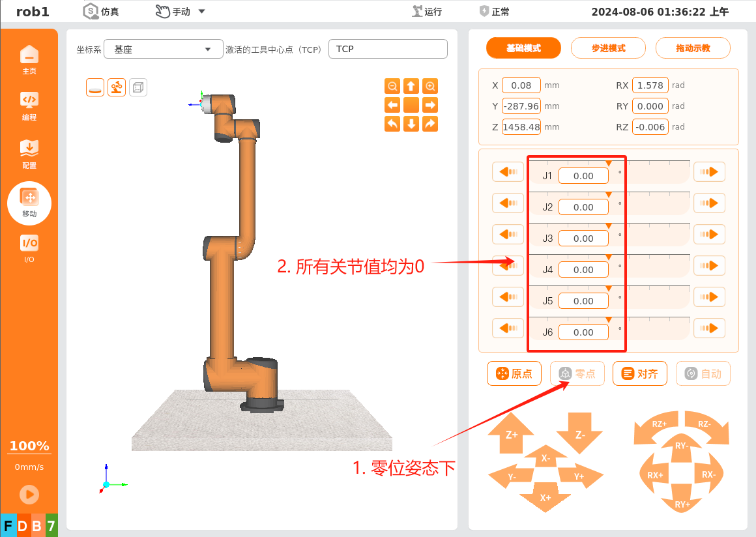Viewport: 756px width, 537px height.
Task: Zoom in the 3D view
Action: pyautogui.click(x=430, y=86)
